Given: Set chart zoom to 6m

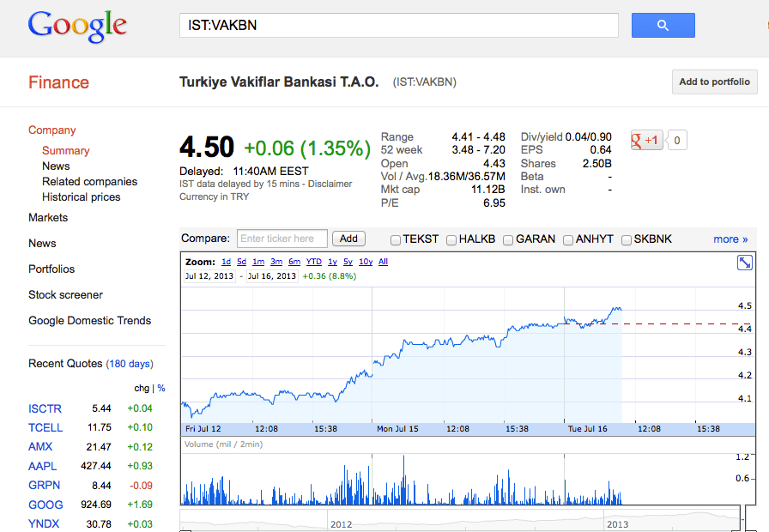Looking at the screenshot, I should [x=294, y=262].
